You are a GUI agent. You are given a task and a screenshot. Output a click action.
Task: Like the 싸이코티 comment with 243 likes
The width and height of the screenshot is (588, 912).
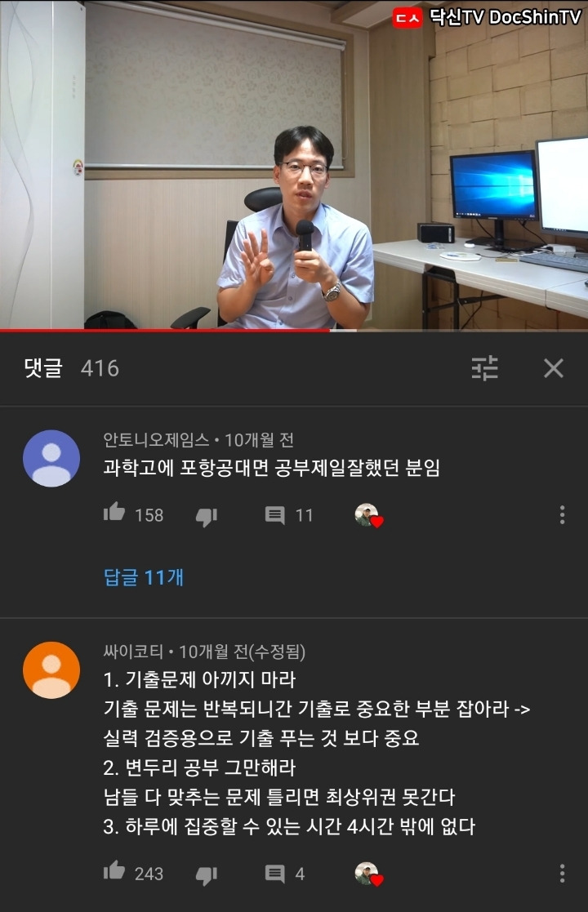point(114,871)
